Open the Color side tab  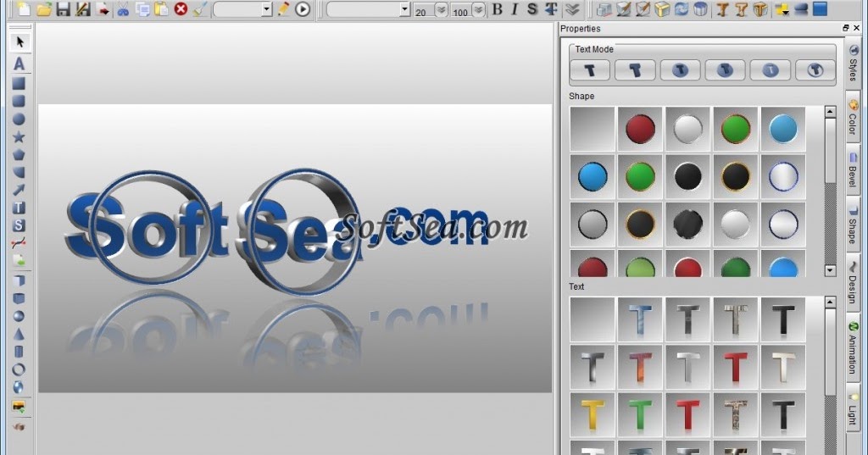coord(853,117)
